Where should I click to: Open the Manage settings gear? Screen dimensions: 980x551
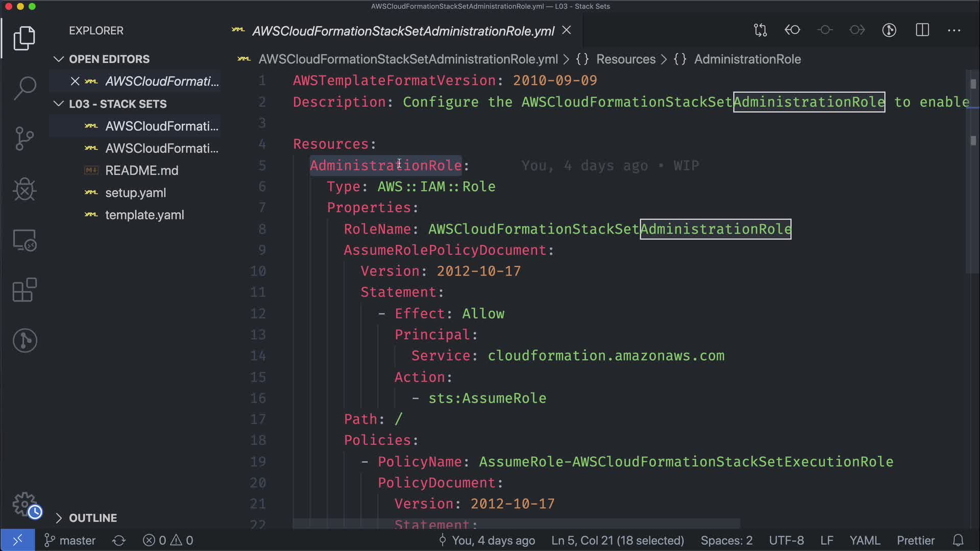click(24, 504)
